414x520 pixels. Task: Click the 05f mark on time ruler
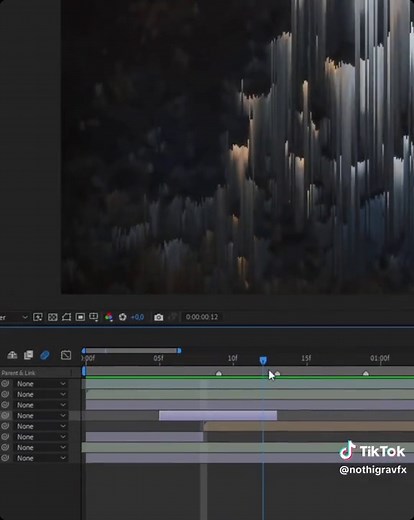pos(159,358)
